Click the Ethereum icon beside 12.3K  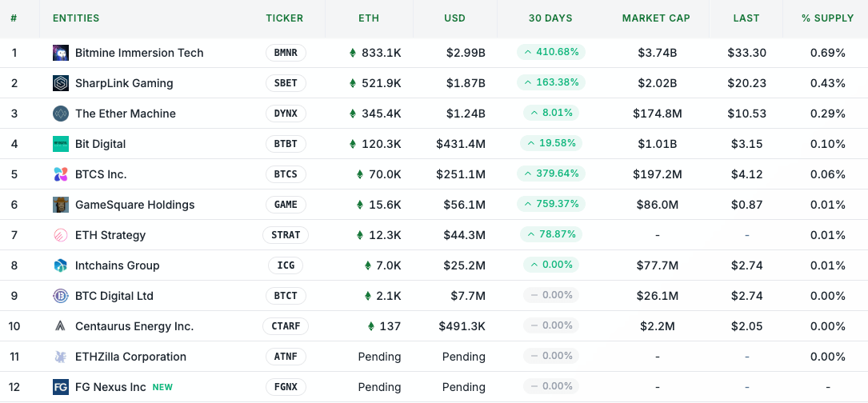pos(360,235)
